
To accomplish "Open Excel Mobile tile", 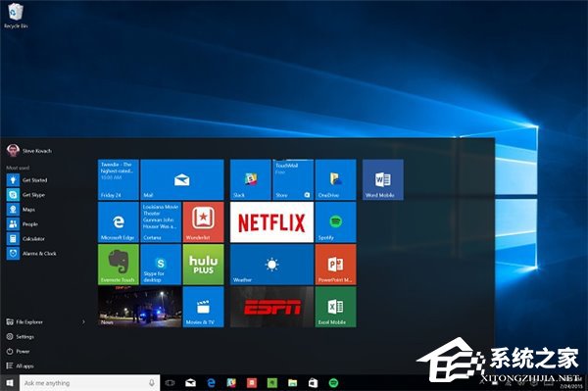I will coord(335,307).
